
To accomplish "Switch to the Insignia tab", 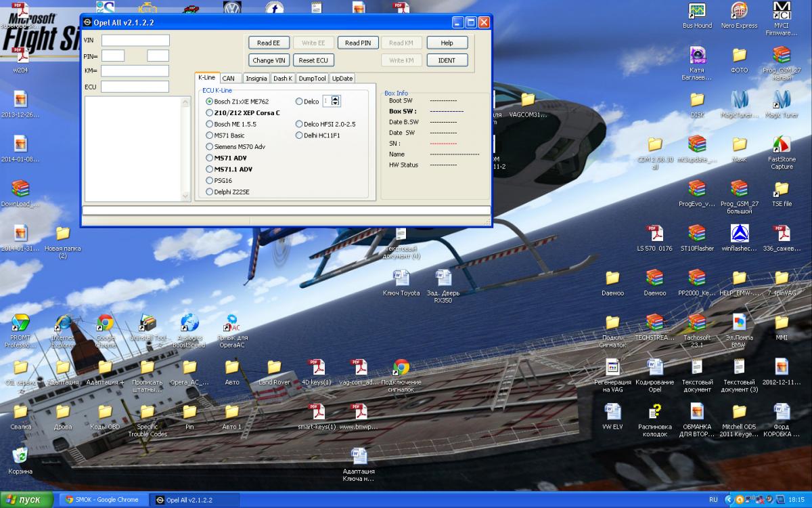I will [x=256, y=79].
